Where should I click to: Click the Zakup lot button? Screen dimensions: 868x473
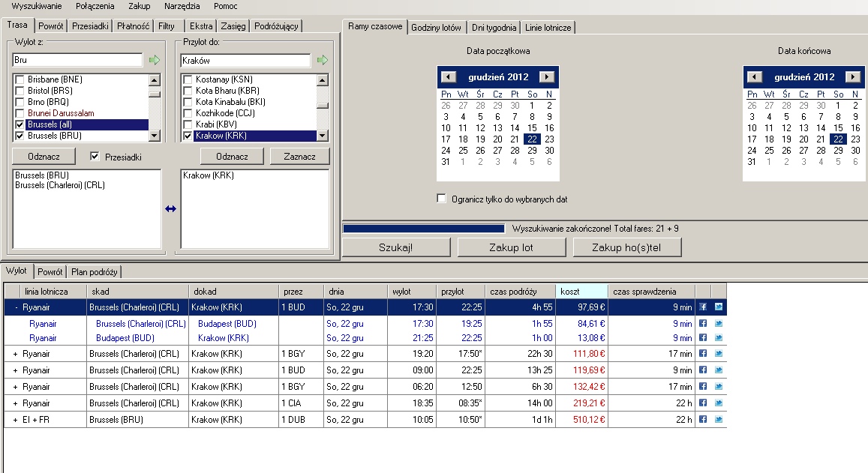click(x=511, y=247)
